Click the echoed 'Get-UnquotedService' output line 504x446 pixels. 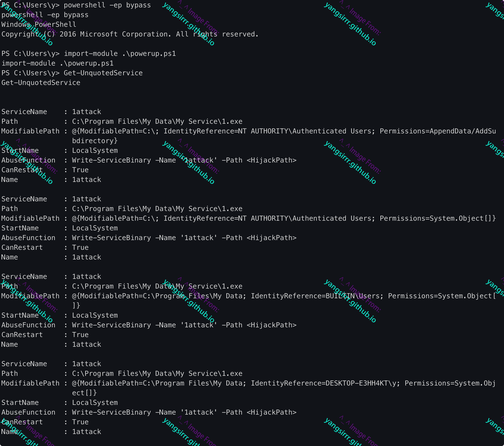tap(41, 83)
